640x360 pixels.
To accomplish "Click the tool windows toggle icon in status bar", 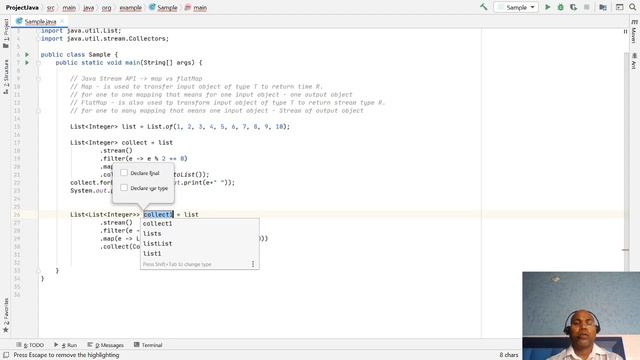I will click(6, 355).
